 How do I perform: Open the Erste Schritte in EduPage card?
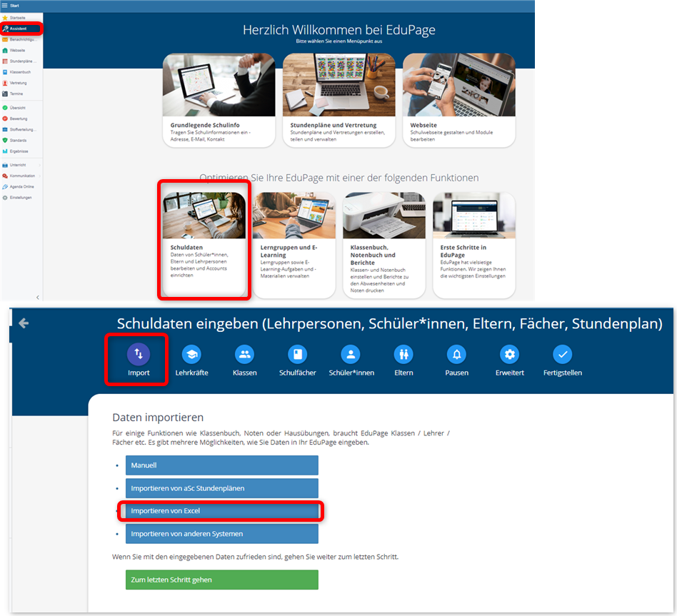coord(474,245)
